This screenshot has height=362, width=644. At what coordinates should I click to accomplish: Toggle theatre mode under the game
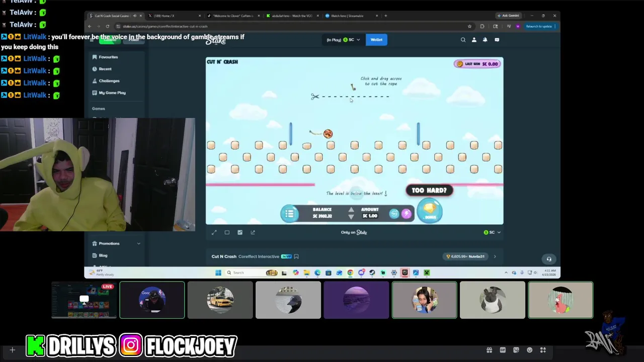227,232
